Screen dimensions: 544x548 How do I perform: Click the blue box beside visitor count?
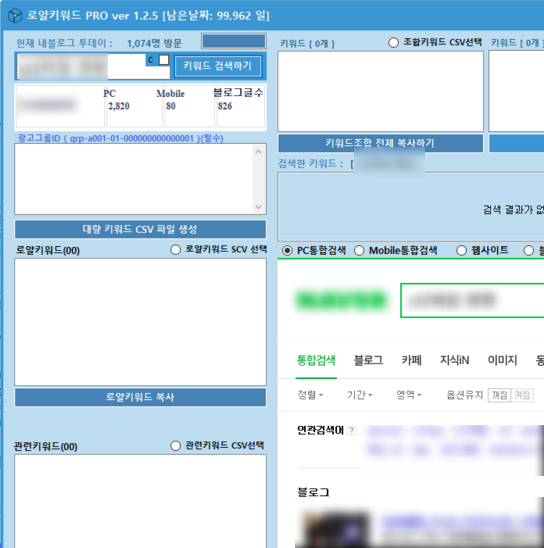(234, 41)
